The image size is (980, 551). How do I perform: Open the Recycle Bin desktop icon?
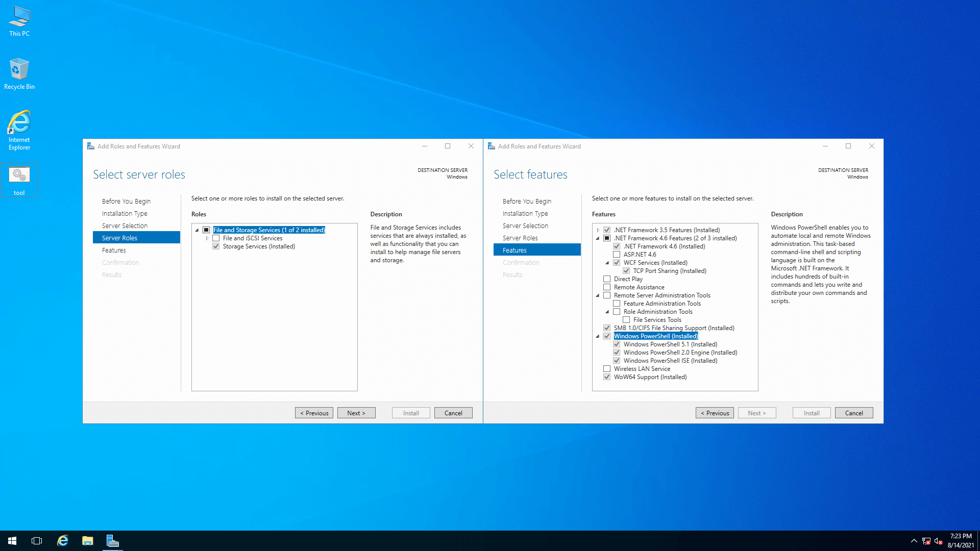19,70
